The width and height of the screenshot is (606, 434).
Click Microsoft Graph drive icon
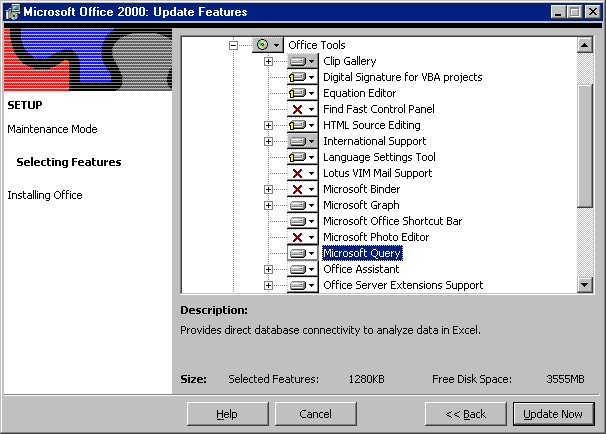click(x=303, y=205)
